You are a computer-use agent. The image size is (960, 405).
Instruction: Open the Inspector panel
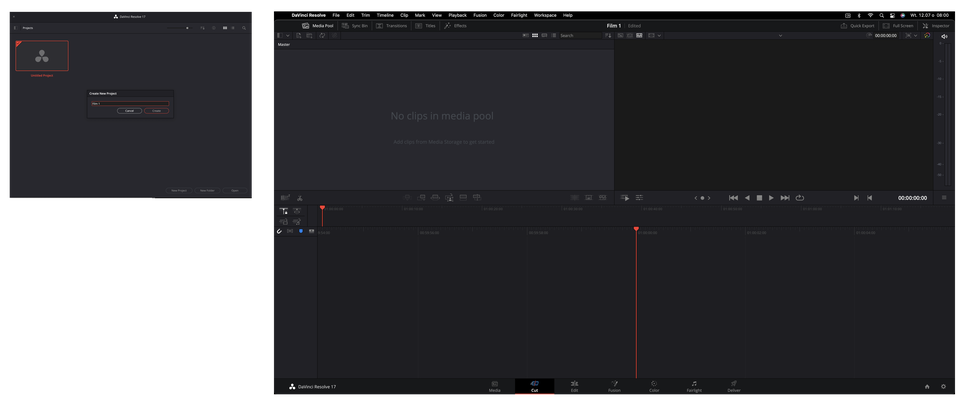point(936,26)
